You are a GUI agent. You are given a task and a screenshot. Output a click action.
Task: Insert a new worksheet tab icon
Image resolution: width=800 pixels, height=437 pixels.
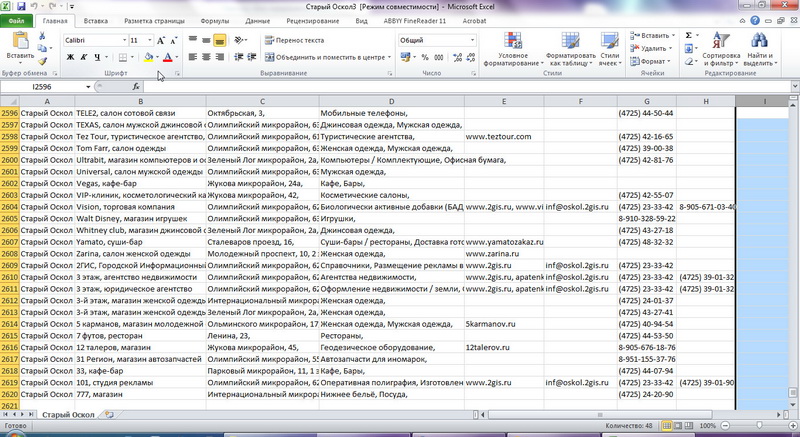pyautogui.click(x=109, y=415)
